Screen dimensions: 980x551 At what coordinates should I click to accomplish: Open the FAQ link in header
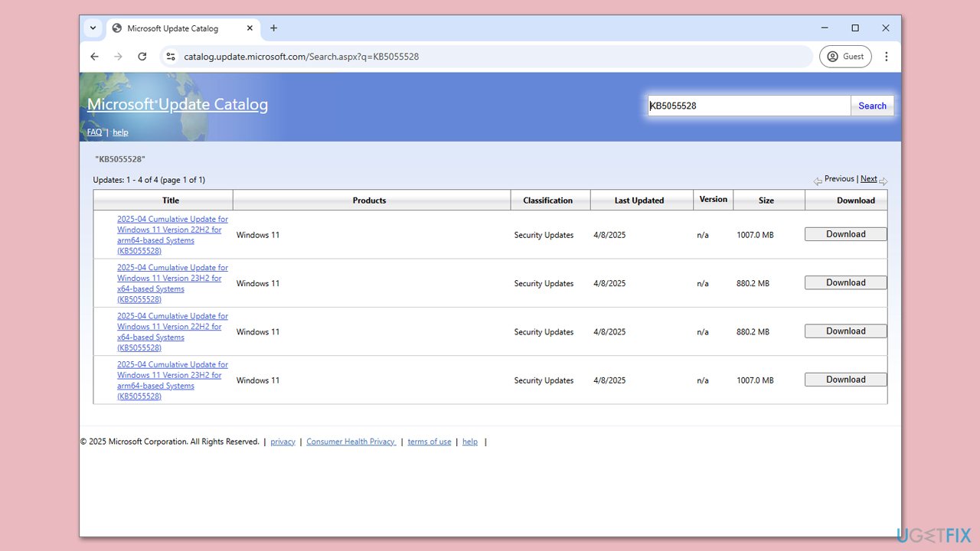tap(94, 132)
